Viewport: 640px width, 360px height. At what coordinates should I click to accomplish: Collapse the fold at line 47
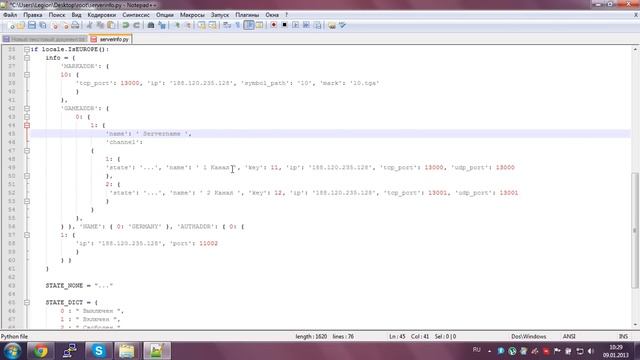(27, 151)
